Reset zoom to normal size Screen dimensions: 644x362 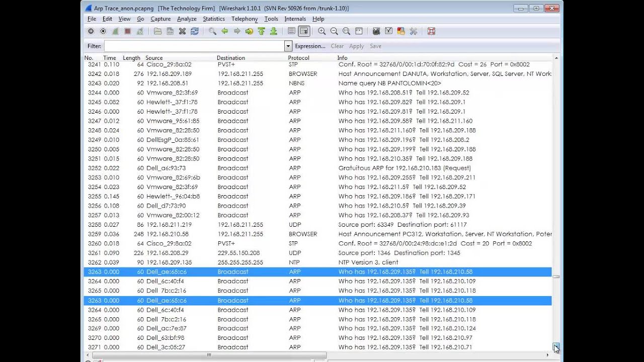346,31
